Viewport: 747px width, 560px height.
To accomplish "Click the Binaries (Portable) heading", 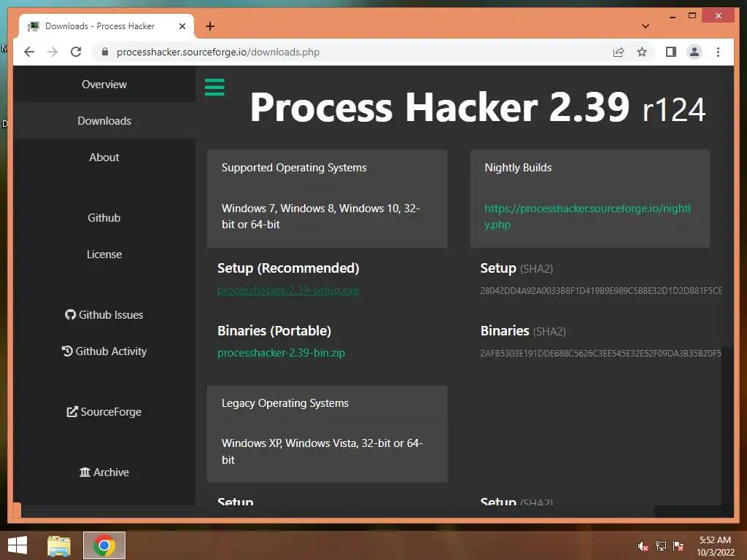I will [x=274, y=330].
